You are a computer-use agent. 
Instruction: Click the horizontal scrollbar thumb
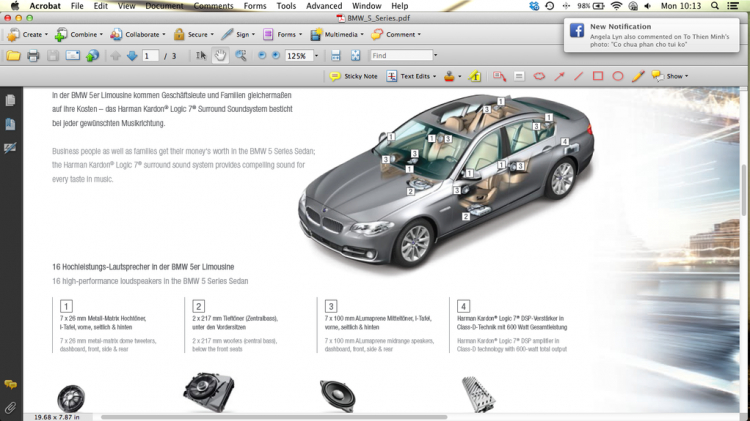(x=274, y=417)
